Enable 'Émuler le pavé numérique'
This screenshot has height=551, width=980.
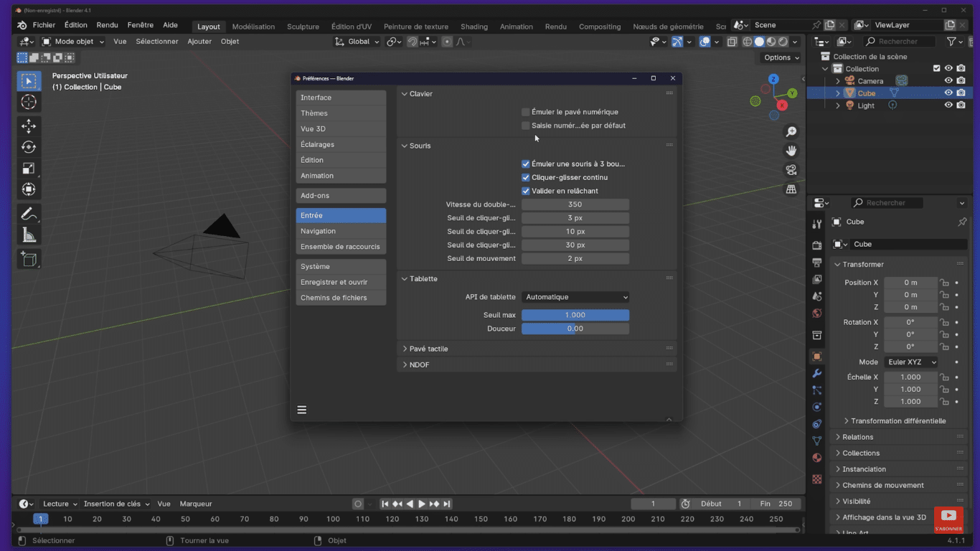525,112
